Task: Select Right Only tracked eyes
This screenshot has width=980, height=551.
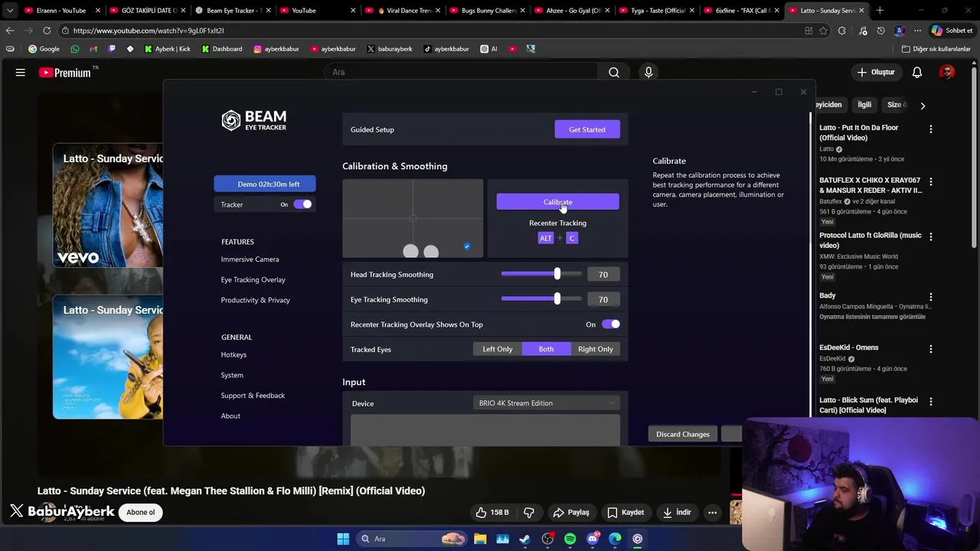Action: (596, 349)
